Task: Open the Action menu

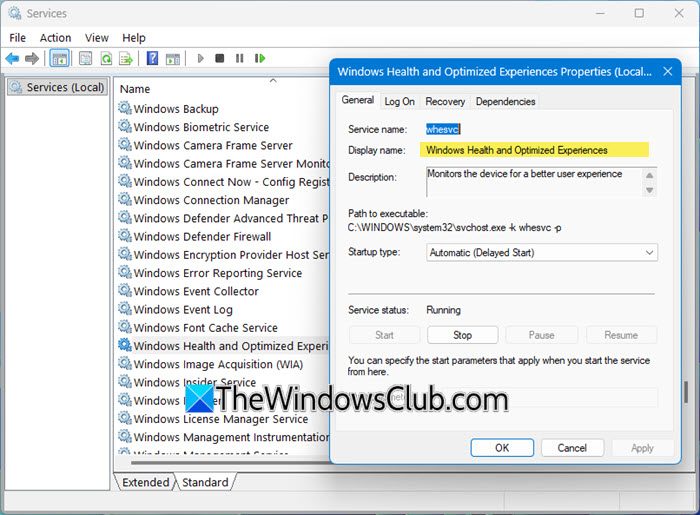Action: point(55,38)
